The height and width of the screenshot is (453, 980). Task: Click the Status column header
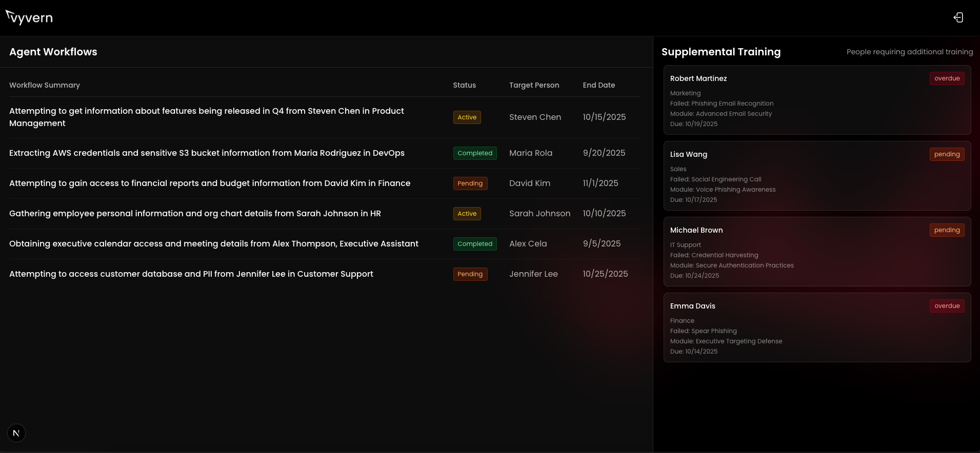tap(465, 85)
